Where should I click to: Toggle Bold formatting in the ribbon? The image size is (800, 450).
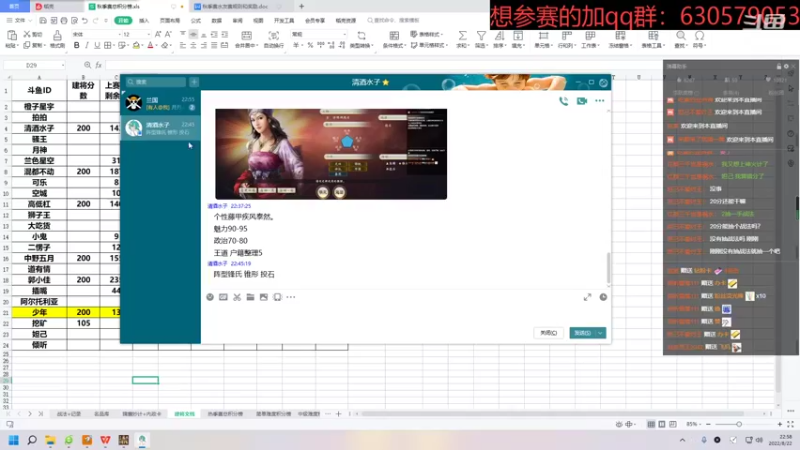[x=77, y=45]
